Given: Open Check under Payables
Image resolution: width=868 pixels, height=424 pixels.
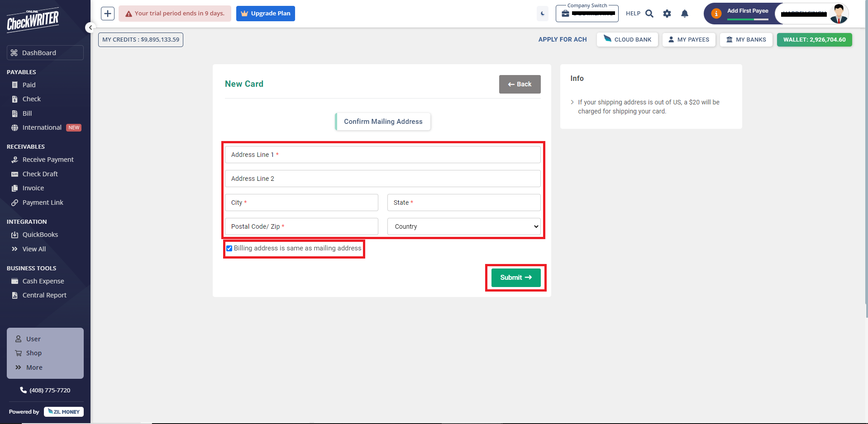Looking at the screenshot, I should [x=32, y=99].
